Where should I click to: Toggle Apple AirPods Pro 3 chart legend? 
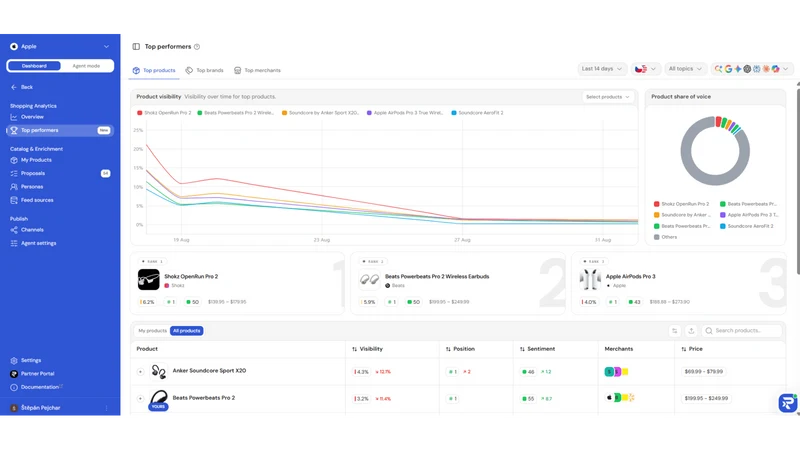(x=405, y=113)
